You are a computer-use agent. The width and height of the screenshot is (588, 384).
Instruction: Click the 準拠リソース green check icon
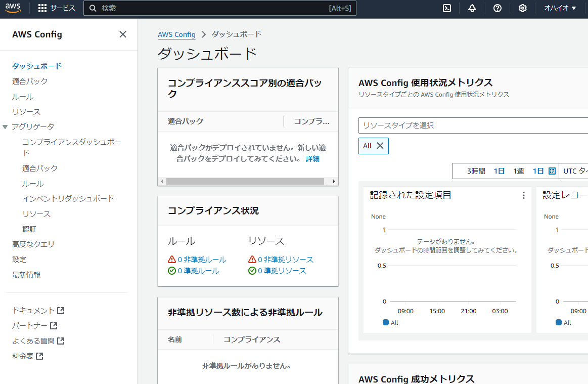click(252, 271)
